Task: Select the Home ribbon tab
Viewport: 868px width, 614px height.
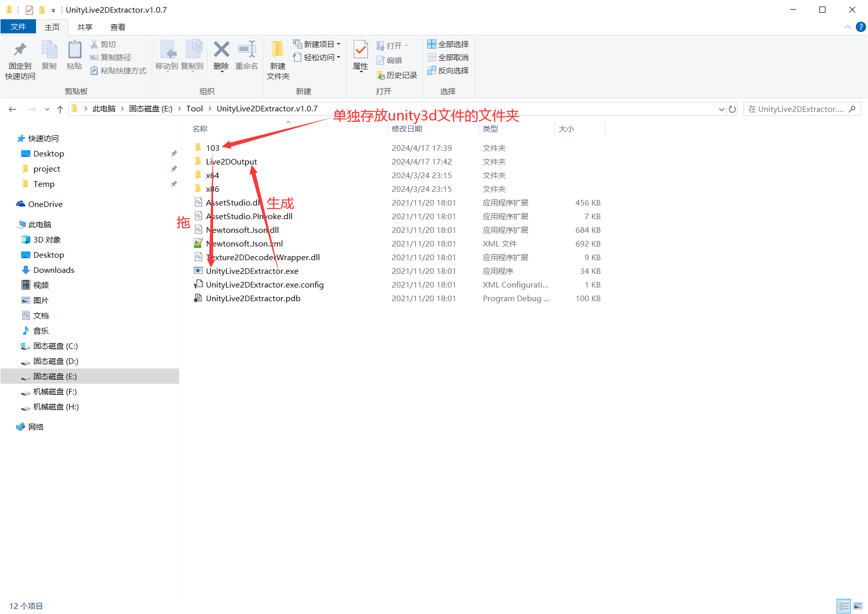Action: click(x=52, y=27)
